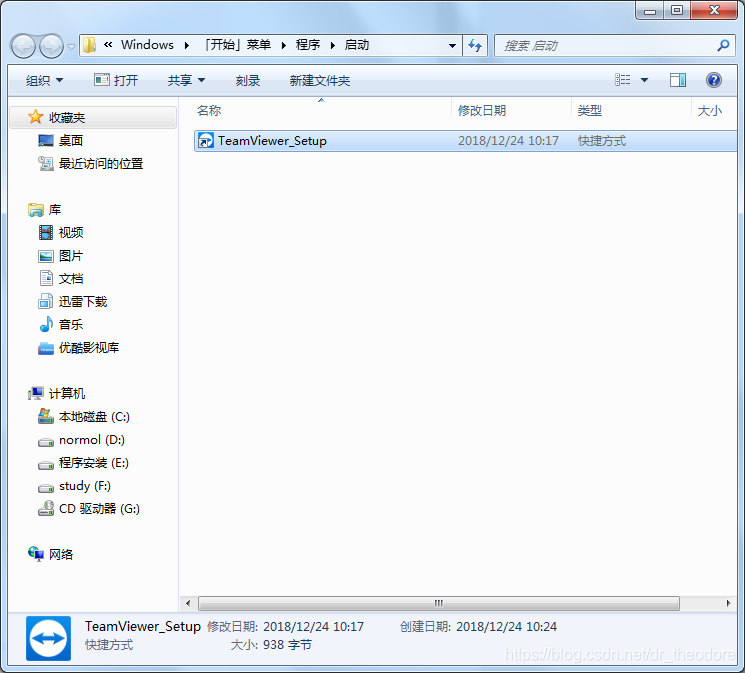This screenshot has height=673, width=745.
Task: Click the 快捷方式 type cell in file row
Action: pos(602,141)
